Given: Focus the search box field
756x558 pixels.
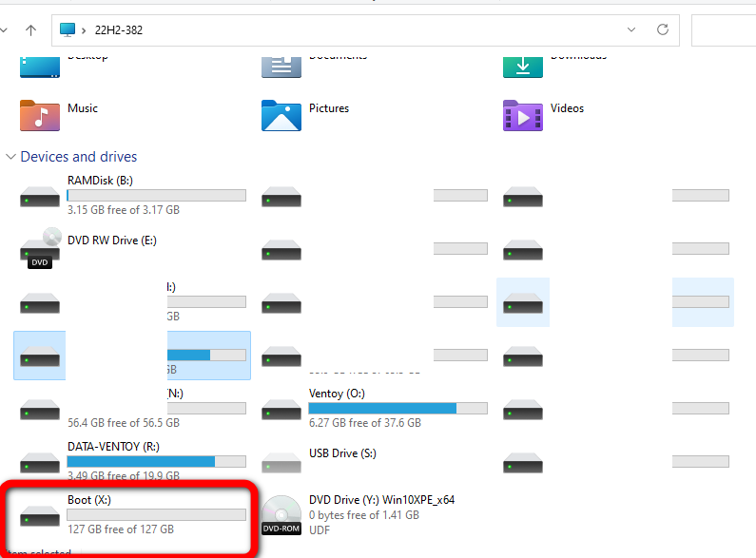Looking at the screenshot, I should click(724, 30).
